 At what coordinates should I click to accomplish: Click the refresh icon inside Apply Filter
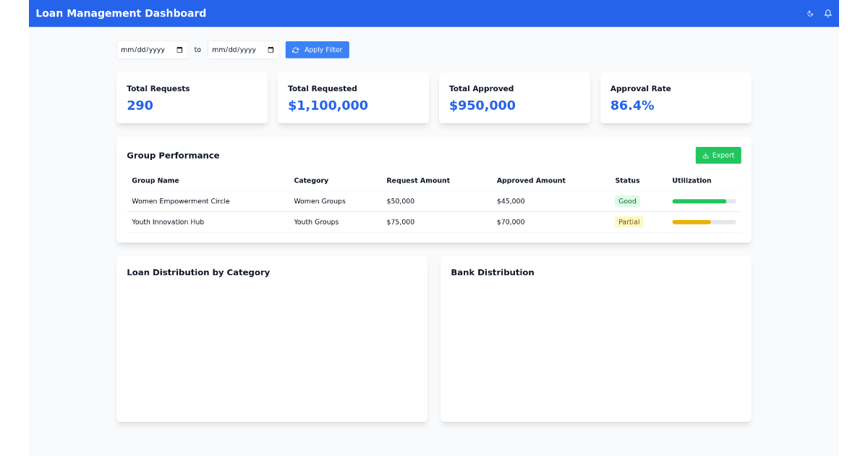pos(295,49)
